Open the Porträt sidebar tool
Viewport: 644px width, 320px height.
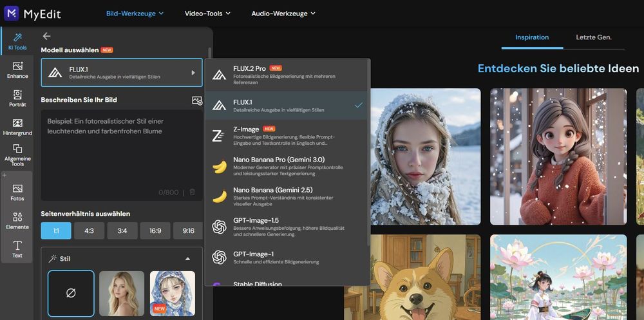click(17, 99)
